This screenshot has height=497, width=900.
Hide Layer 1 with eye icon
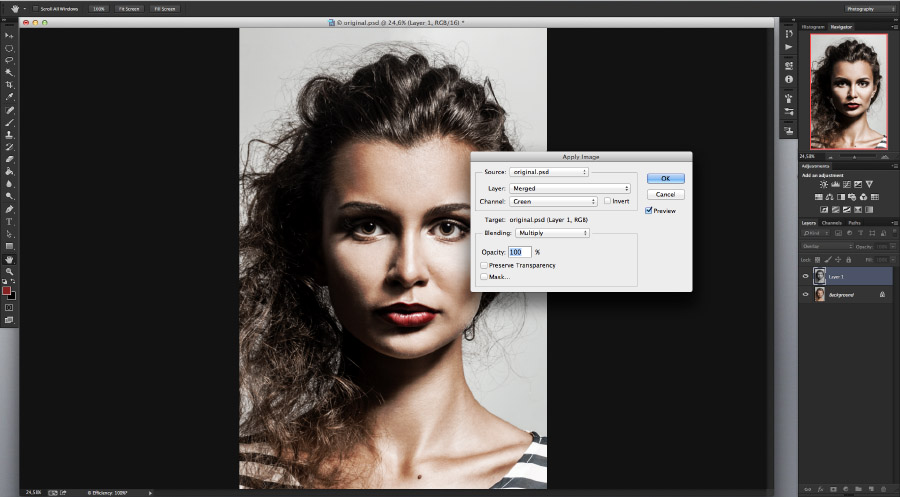point(805,276)
